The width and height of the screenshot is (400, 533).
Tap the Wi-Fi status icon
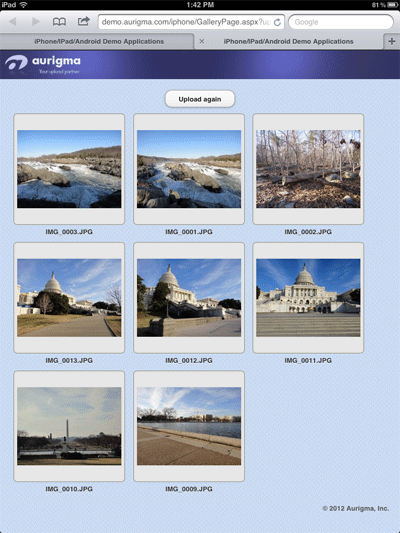(23, 5)
